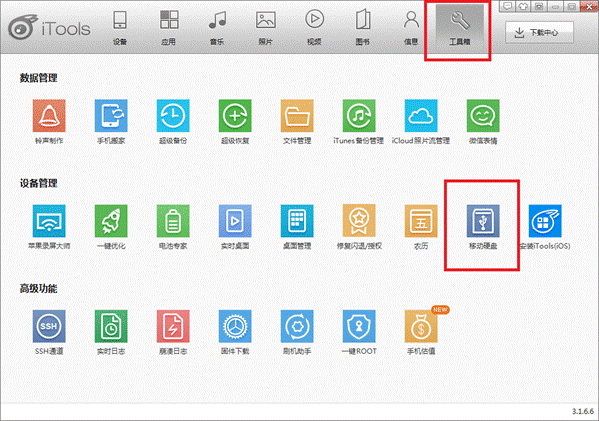Open iCloud照片流管理 tool
Screen dimensions: 599x421
[421, 116]
